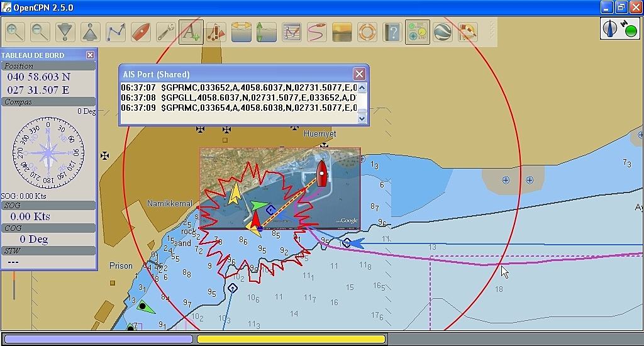Enable Auto Follow with the red boat icon

[141, 32]
